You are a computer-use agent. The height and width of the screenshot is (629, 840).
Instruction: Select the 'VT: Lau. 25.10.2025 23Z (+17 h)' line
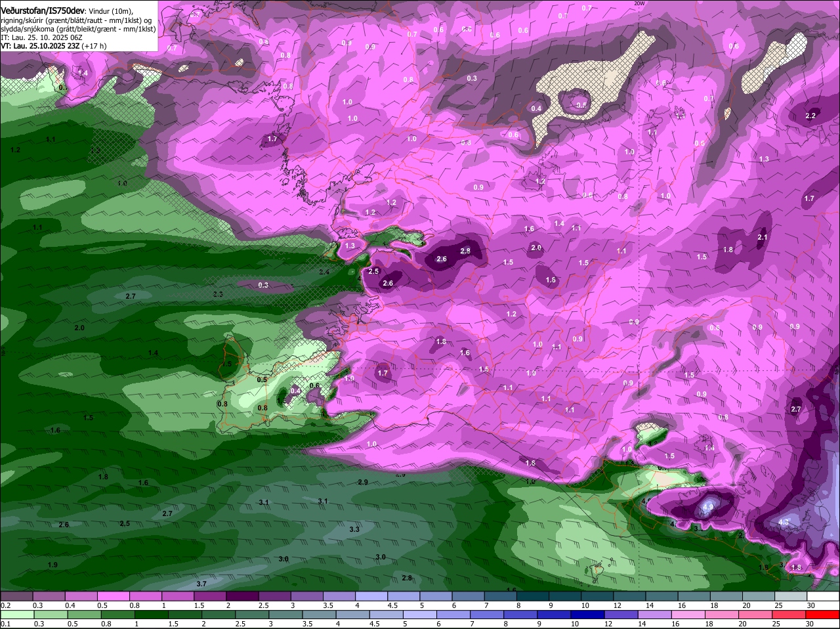point(53,46)
